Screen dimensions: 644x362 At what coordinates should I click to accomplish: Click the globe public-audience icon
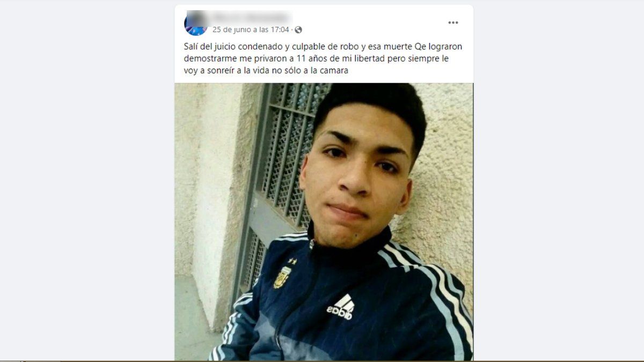298,30
